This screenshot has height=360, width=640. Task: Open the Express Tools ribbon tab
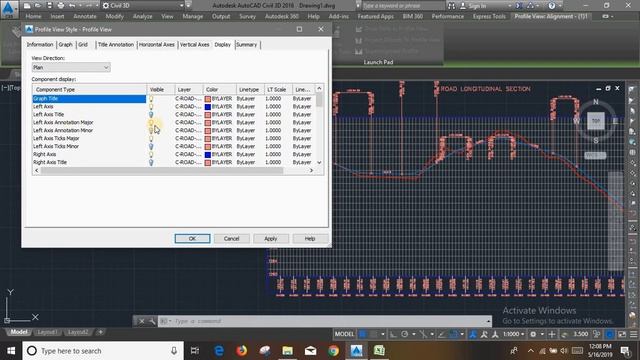click(489, 16)
